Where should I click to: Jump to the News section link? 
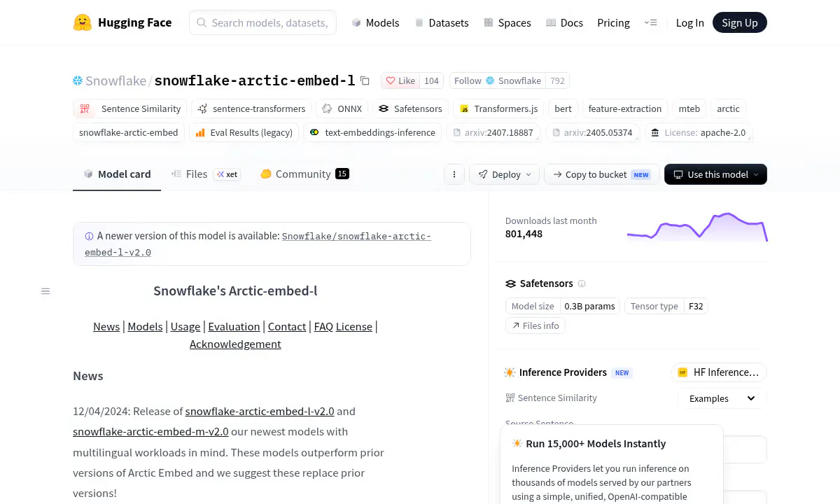click(x=106, y=326)
